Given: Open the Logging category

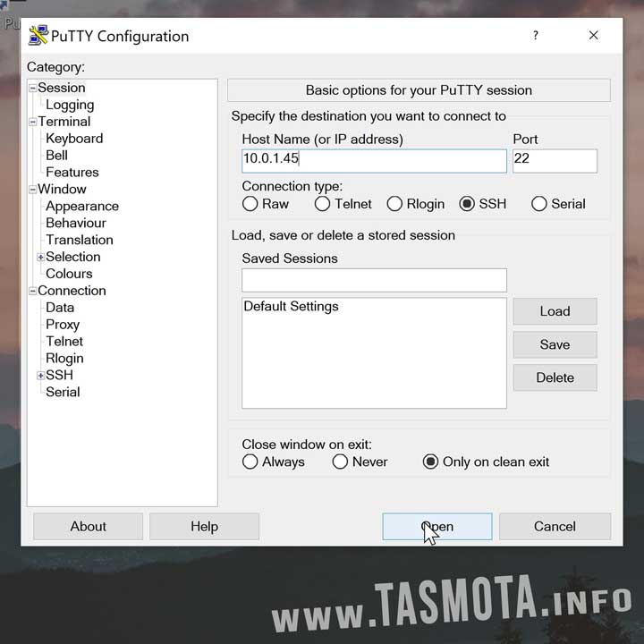Looking at the screenshot, I should pos(70,105).
